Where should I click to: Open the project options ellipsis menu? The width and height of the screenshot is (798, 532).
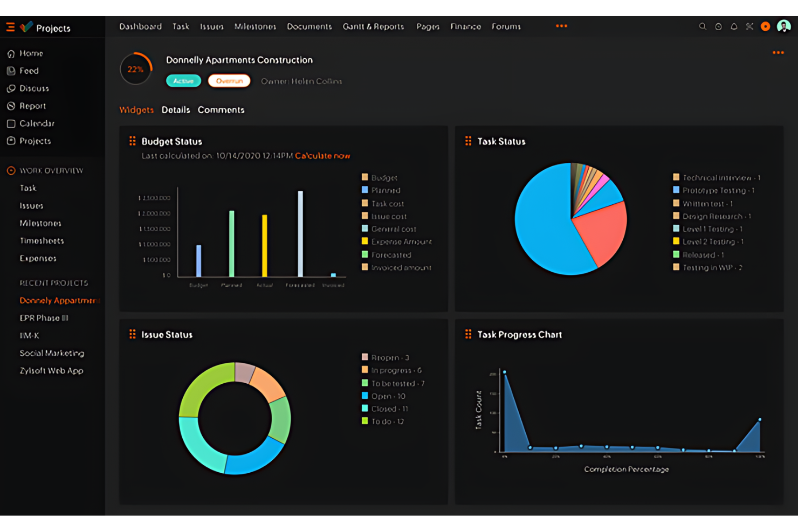point(778,53)
